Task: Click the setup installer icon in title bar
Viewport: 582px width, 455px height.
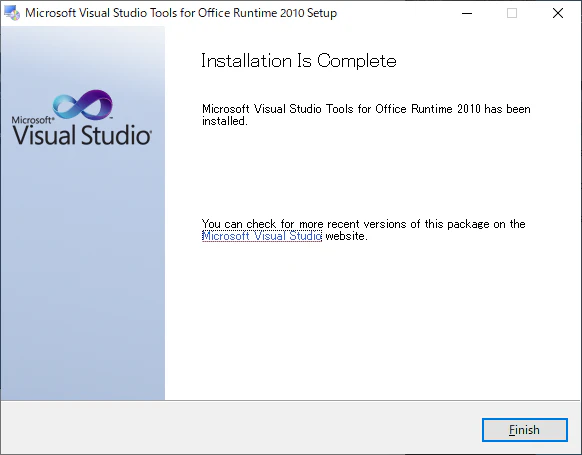Action: [12, 13]
